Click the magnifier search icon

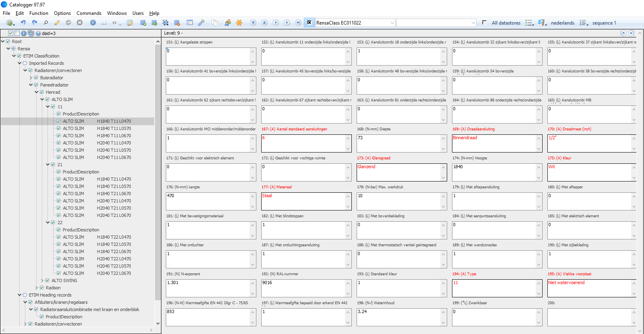tap(46, 23)
